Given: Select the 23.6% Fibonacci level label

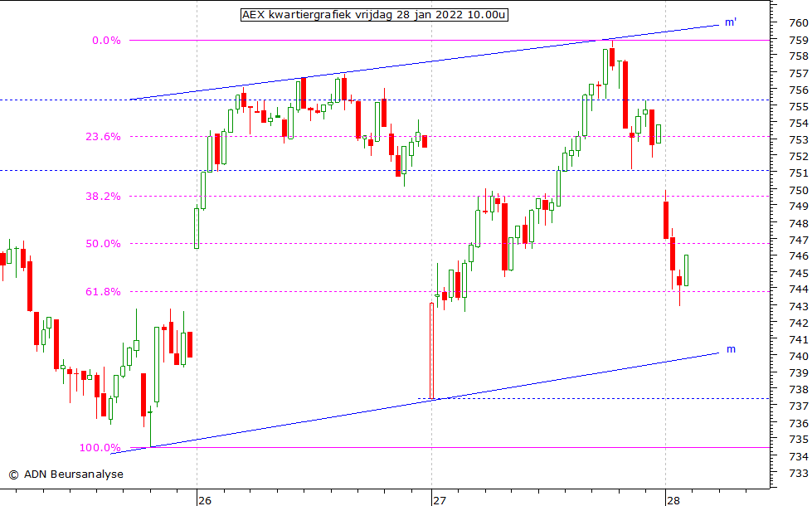Looking at the screenshot, I should [x=104, y=137].
